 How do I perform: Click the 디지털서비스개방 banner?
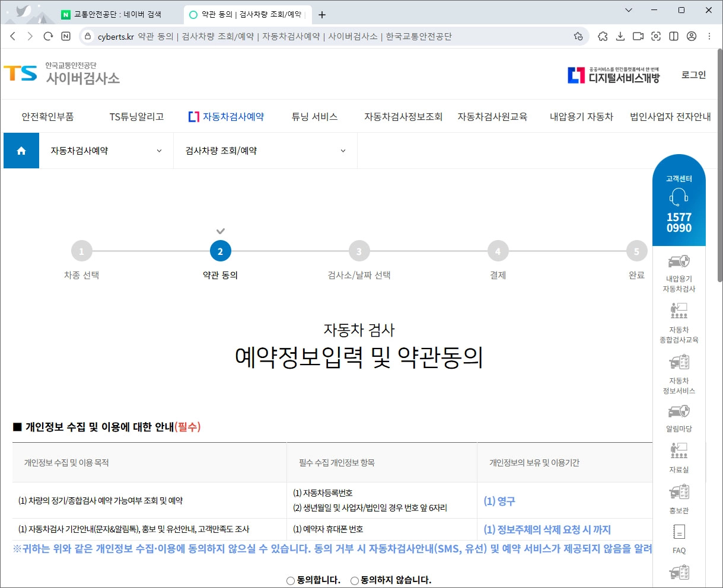615,75
